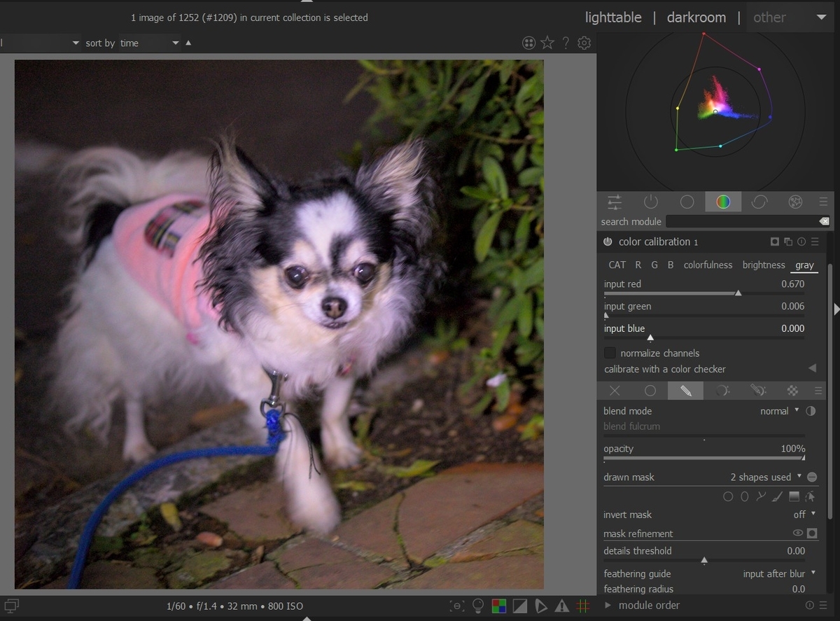The width and height of the screenshot is (840, 621).
Task: Show active modules power group icon
Action: (651, 202)
